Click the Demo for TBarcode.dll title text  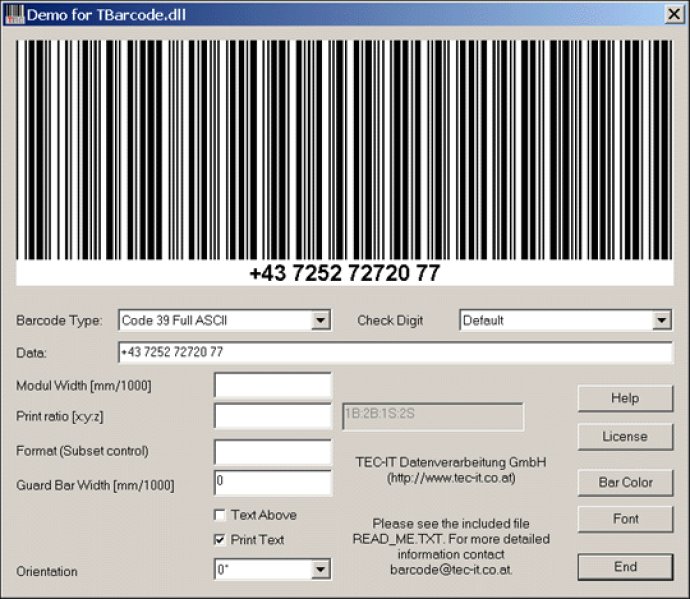point(106,15)
